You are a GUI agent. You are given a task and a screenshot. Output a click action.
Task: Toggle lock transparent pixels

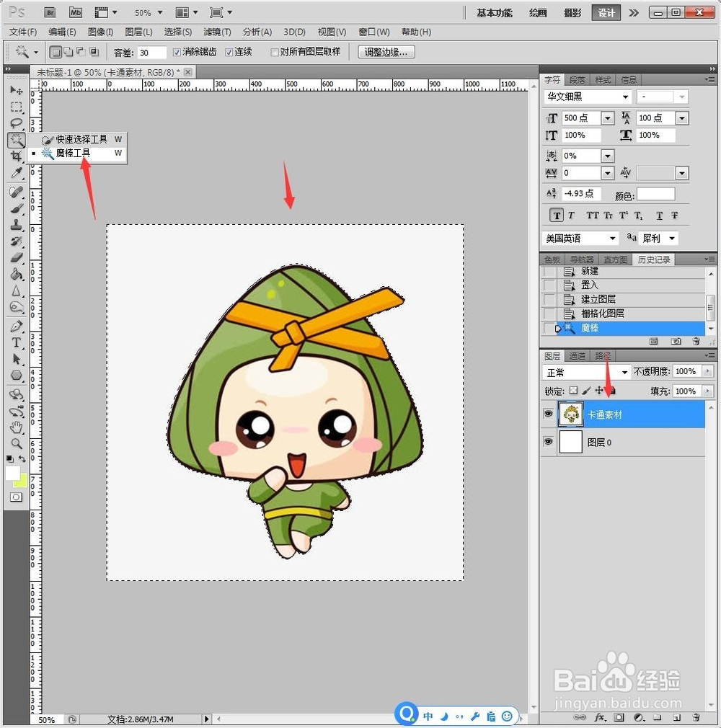pos(574,391)
